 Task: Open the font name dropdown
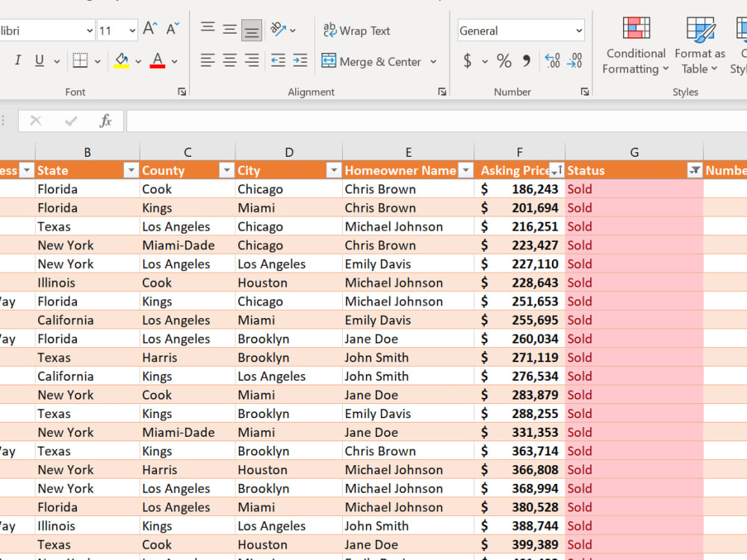[x=90, y=31]
